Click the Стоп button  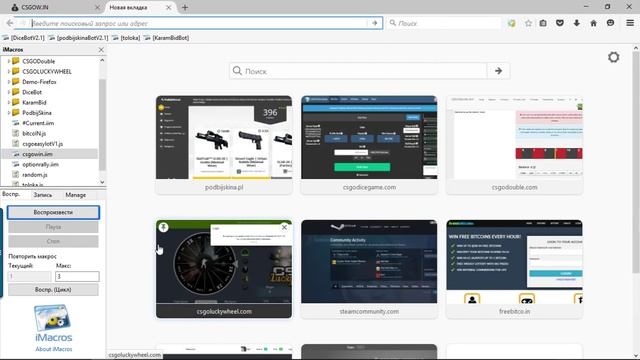pyautogui.click(x=53, y=241)
